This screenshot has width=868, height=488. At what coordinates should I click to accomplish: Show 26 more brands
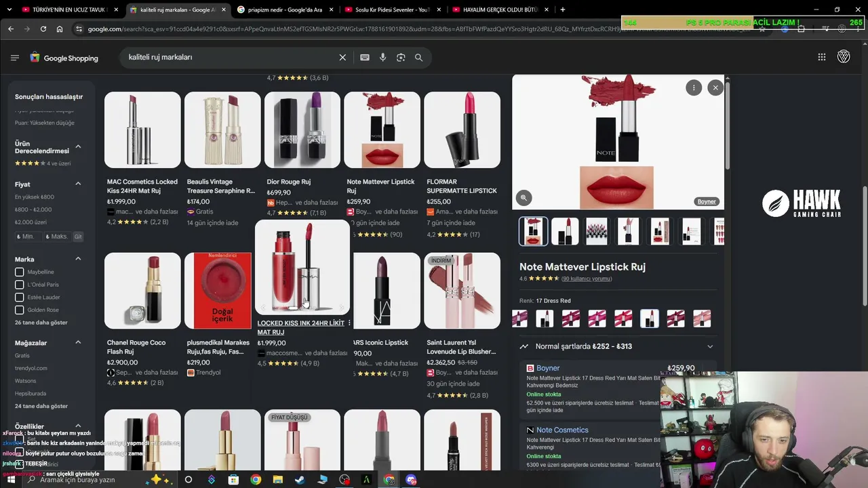click(x=41, y=323)
